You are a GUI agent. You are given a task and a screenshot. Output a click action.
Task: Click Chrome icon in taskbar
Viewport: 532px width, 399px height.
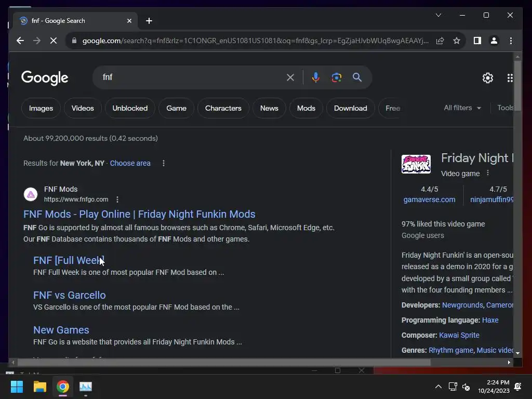tap(63, 387)
